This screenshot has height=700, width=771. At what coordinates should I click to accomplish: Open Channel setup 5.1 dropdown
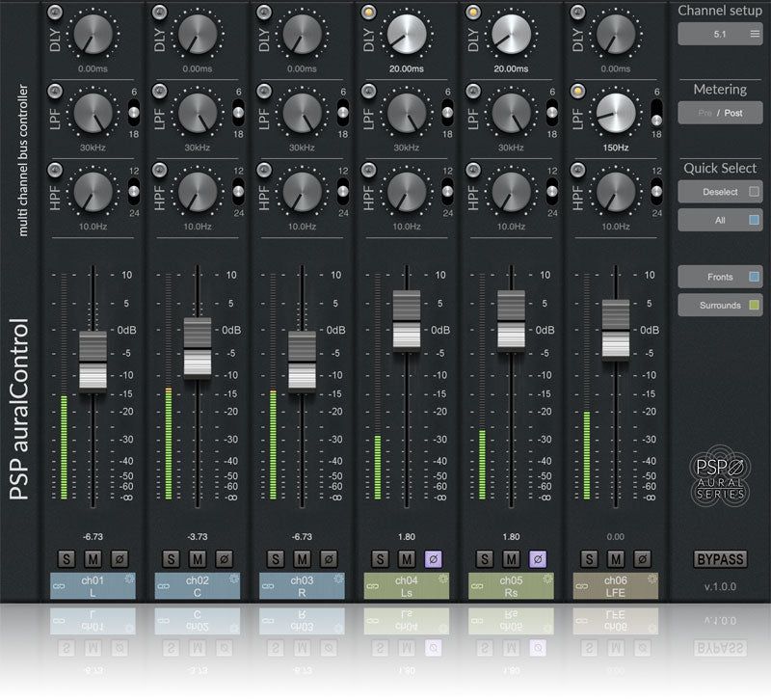(x=720, y=34)
